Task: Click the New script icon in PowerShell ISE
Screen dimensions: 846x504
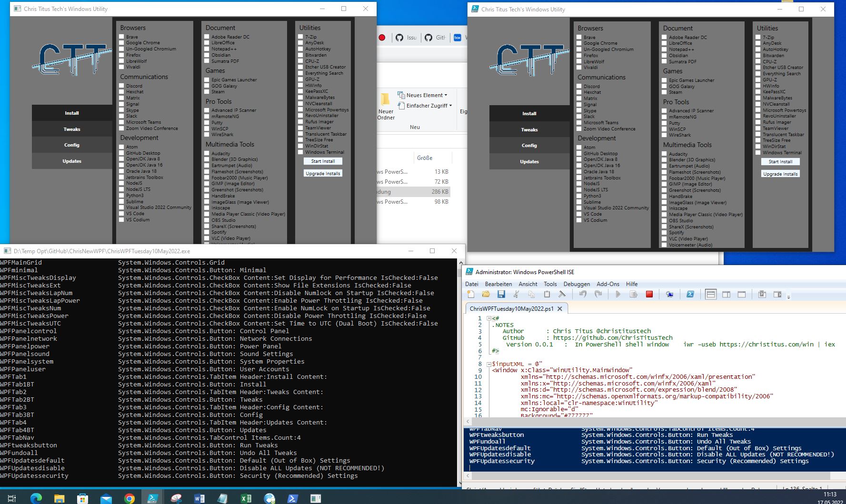Action: [x=471, y=295]
